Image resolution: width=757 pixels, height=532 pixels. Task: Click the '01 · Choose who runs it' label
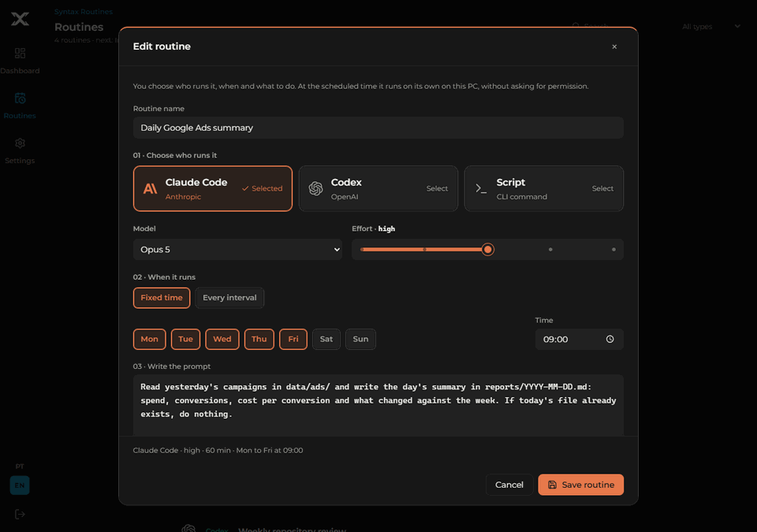point(175,155)
